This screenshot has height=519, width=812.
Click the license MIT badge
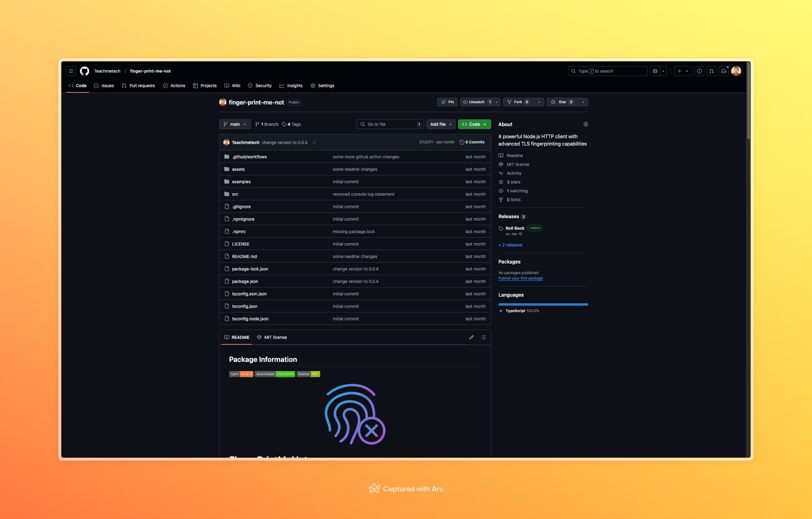[x=308, y=374]
